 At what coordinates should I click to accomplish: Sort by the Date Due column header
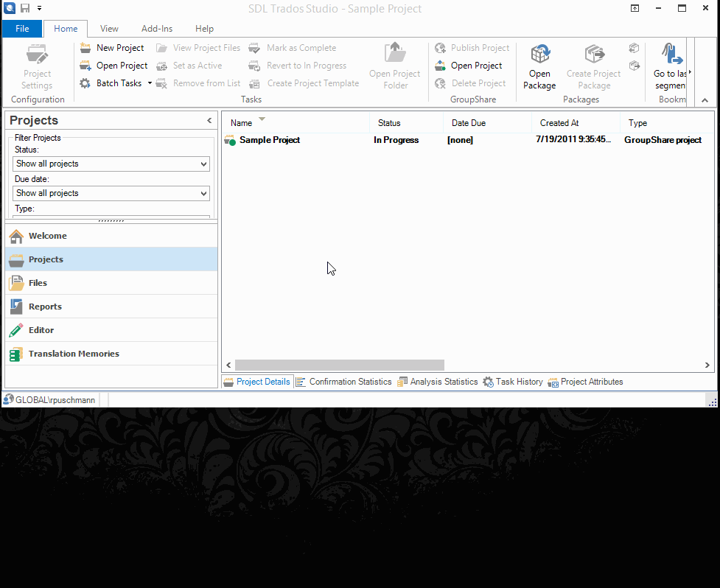click(x=487, y=122)
